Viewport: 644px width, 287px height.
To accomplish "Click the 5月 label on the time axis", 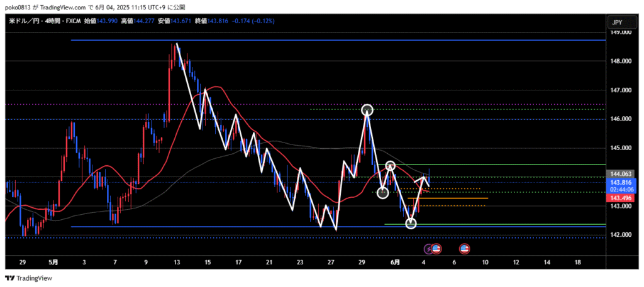I will point(53,261).
